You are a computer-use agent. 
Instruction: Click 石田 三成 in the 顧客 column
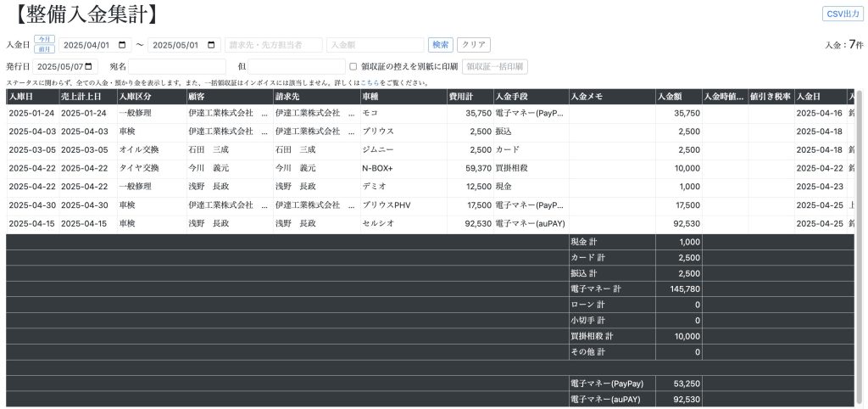230,149
